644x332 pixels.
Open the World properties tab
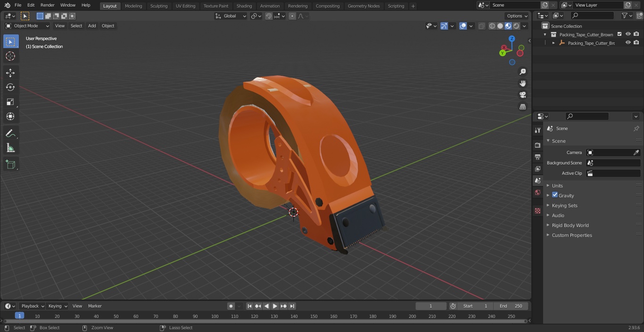coord(537,193)
